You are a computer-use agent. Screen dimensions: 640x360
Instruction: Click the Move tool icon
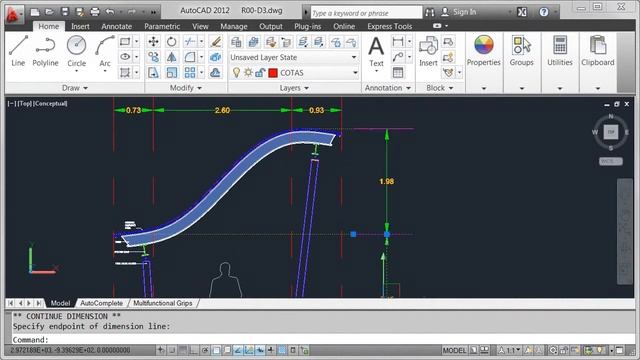tap(153, 42)
